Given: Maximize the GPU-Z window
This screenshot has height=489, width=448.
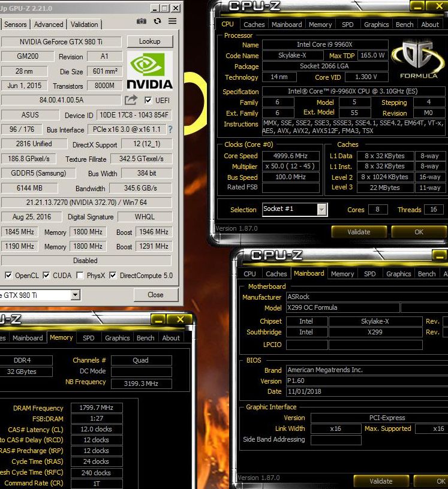Looking at the screenshot, I should coord(165,8).
